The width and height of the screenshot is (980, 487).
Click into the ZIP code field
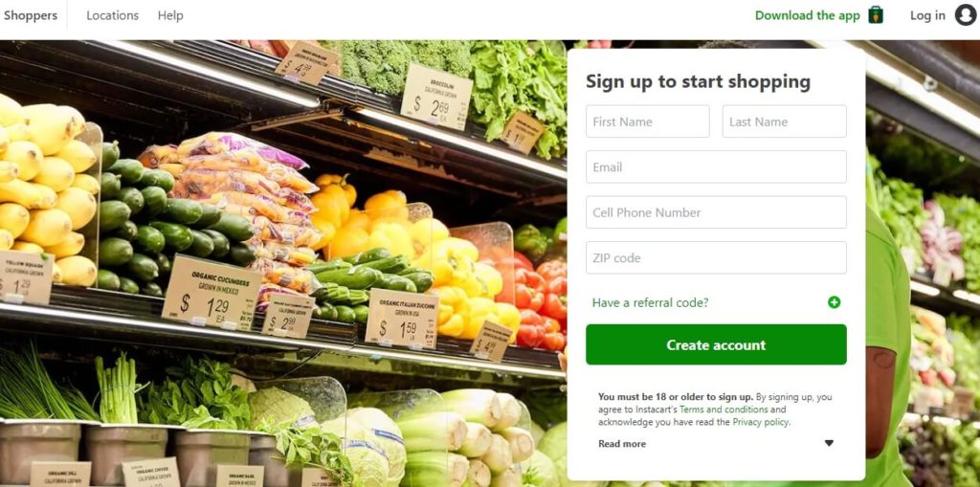(716, 257)
